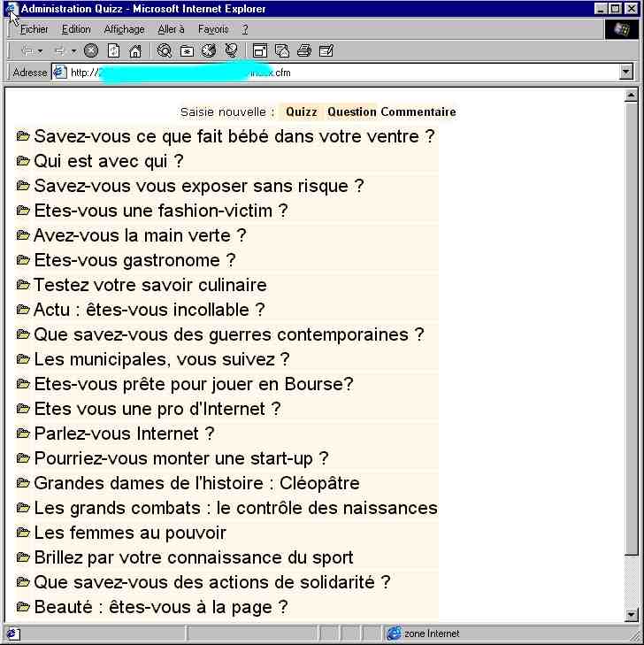This screenshot has height=645, width=644.
Task: Go to the Home page icon
Action: [x=135, y=51]
